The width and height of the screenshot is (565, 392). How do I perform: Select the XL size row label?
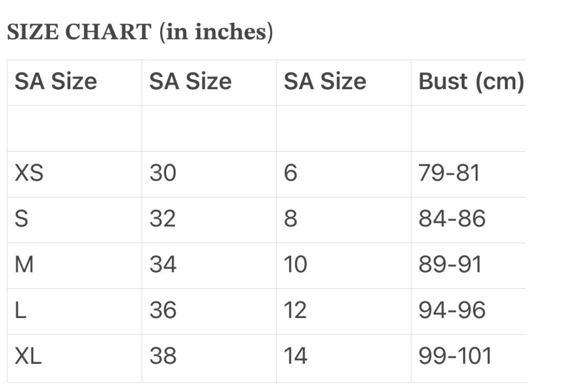coord(28,356)
